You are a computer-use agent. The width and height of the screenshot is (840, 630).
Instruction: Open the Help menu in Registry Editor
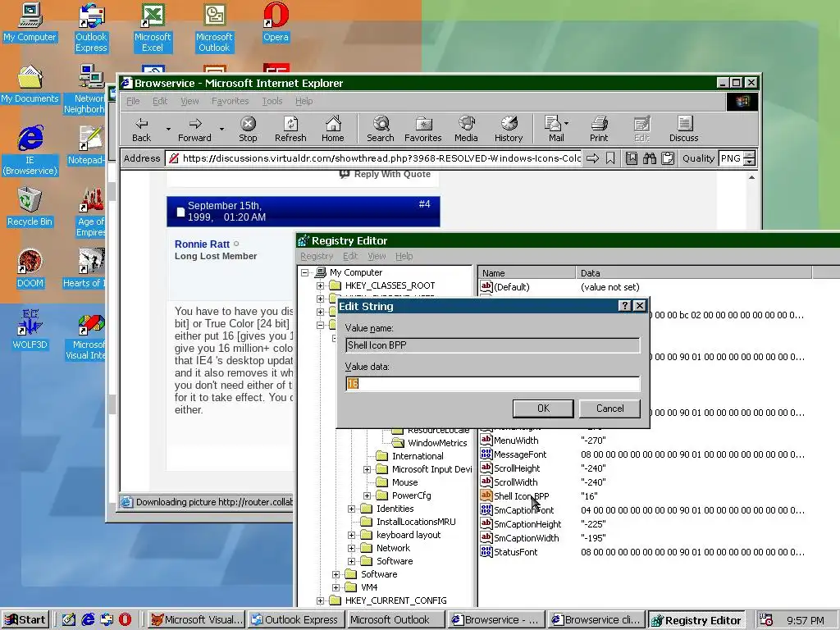click(x=404, y=256)
